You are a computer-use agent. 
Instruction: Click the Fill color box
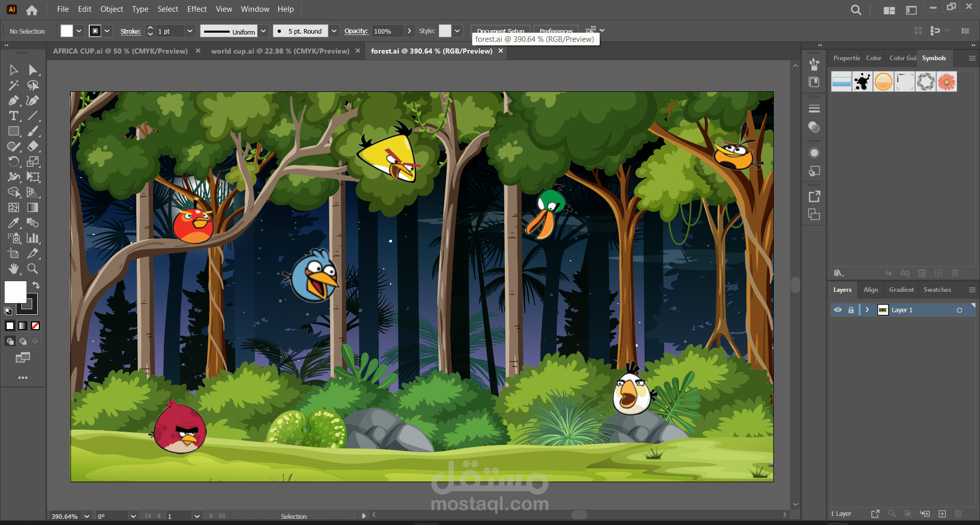click(15, 292)
